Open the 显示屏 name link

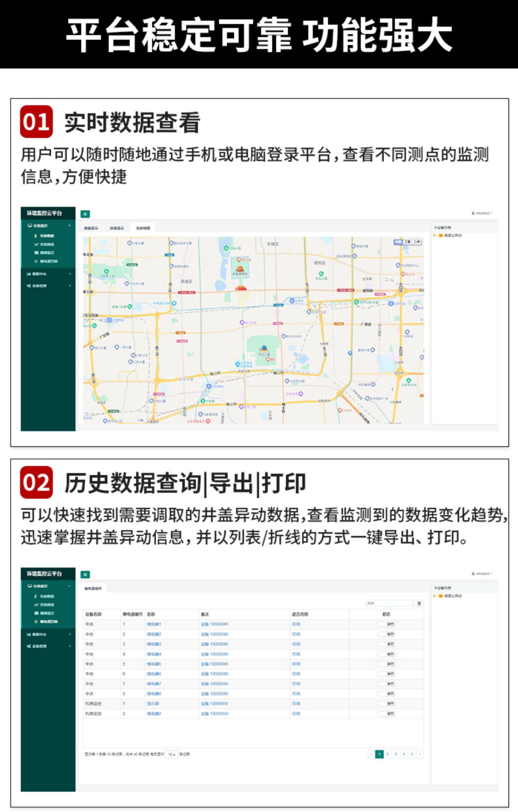coord(153,704)
